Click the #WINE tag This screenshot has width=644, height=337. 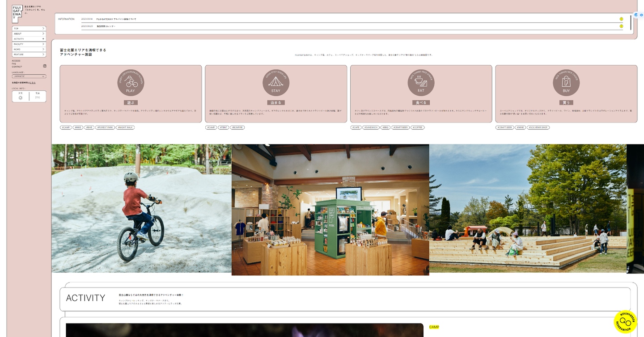[x=520, y=127]
